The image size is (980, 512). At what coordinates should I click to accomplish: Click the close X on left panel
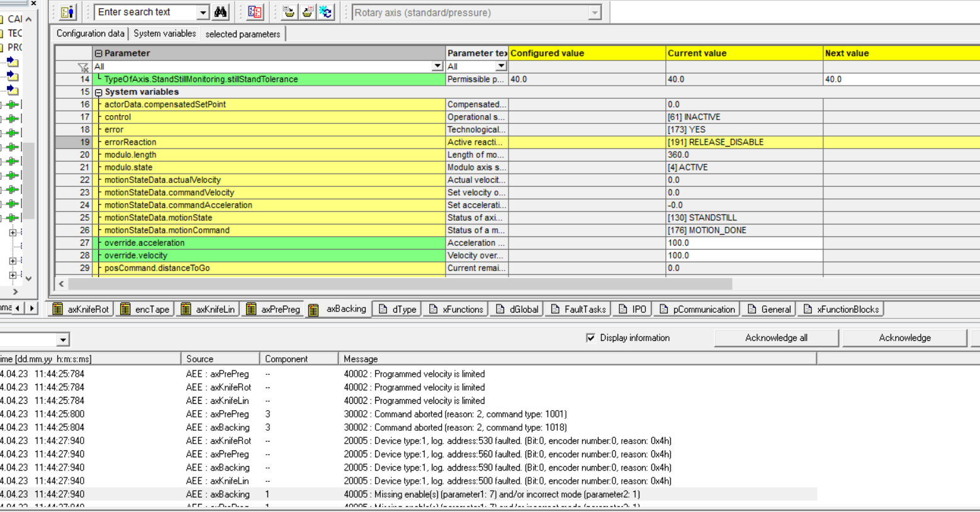pos(33,4)
